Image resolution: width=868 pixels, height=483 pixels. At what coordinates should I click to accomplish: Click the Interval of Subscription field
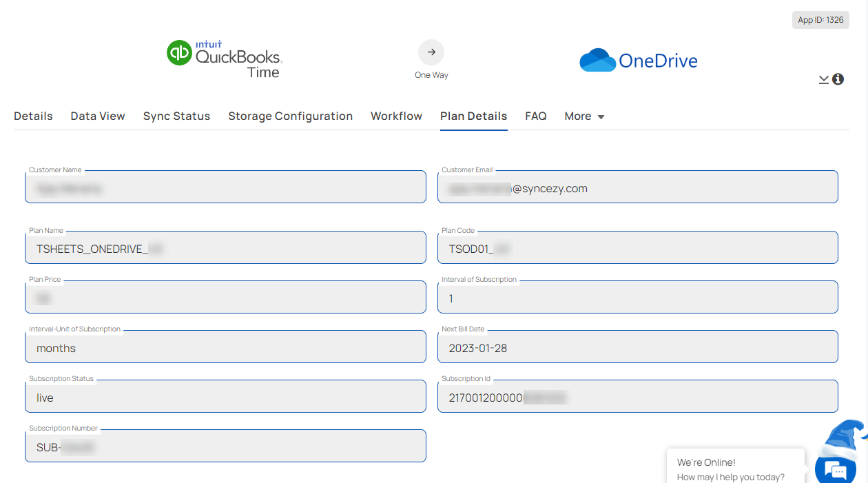coord(637,298)
